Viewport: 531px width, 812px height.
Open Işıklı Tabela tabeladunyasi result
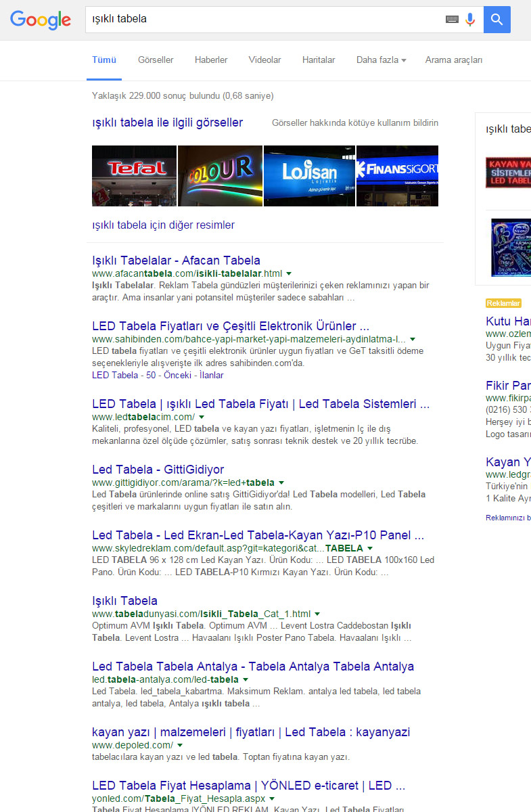tap(124, 601)
